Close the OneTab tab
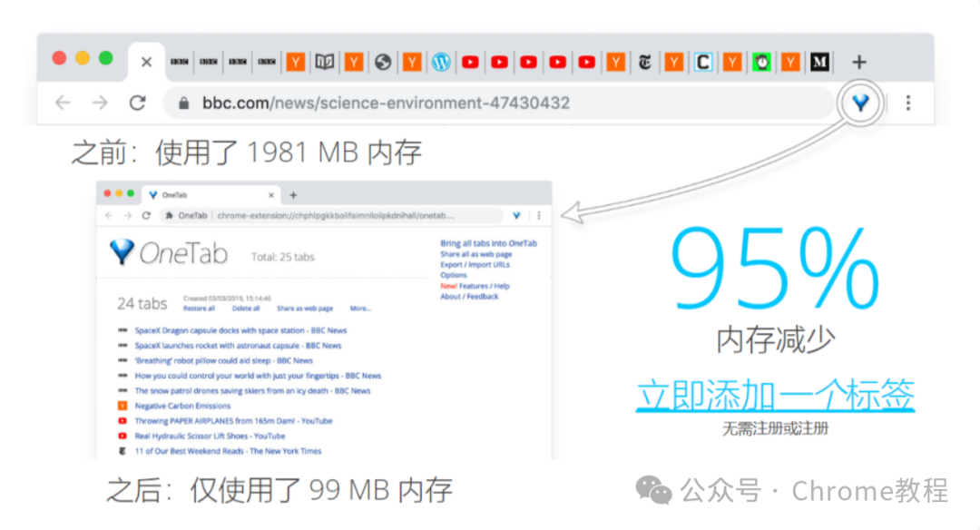Viewport: 980px width, 530px height. 271,195
